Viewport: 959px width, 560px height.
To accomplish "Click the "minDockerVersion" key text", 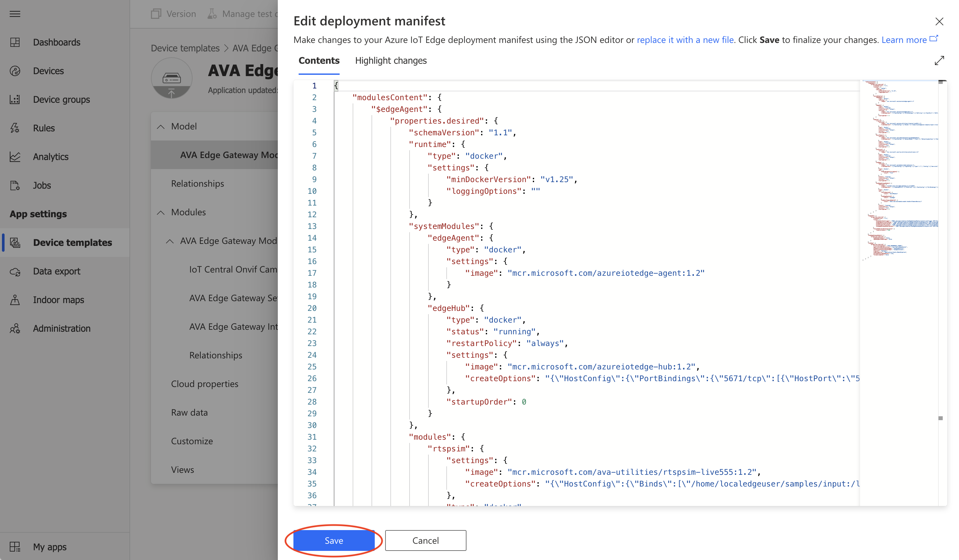I will 489,179.
